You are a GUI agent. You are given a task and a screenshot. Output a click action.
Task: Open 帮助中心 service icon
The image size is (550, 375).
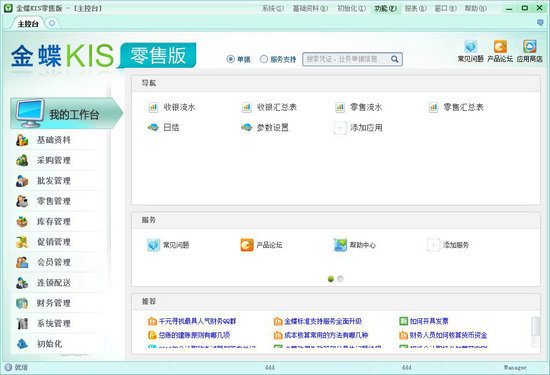(x=340, y=245)
